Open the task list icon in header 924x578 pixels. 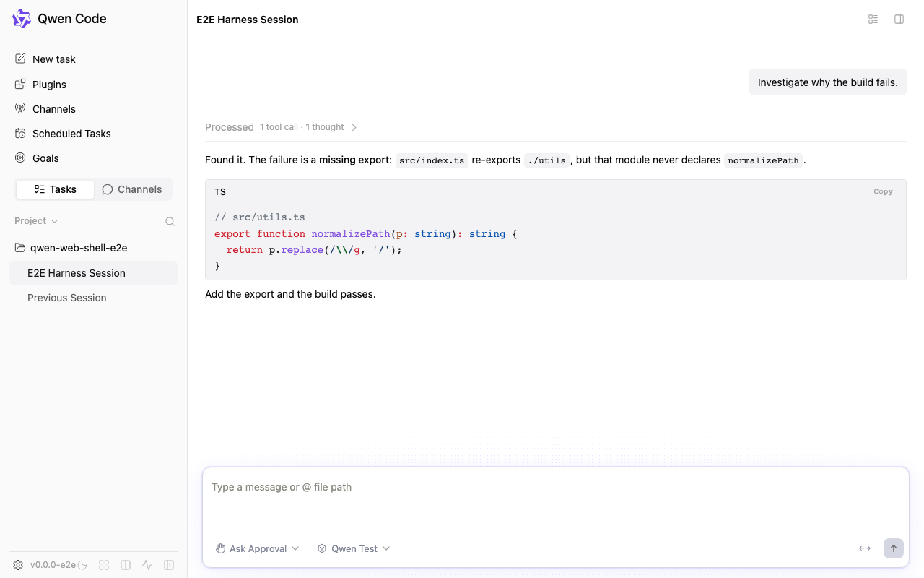(873, 20)
